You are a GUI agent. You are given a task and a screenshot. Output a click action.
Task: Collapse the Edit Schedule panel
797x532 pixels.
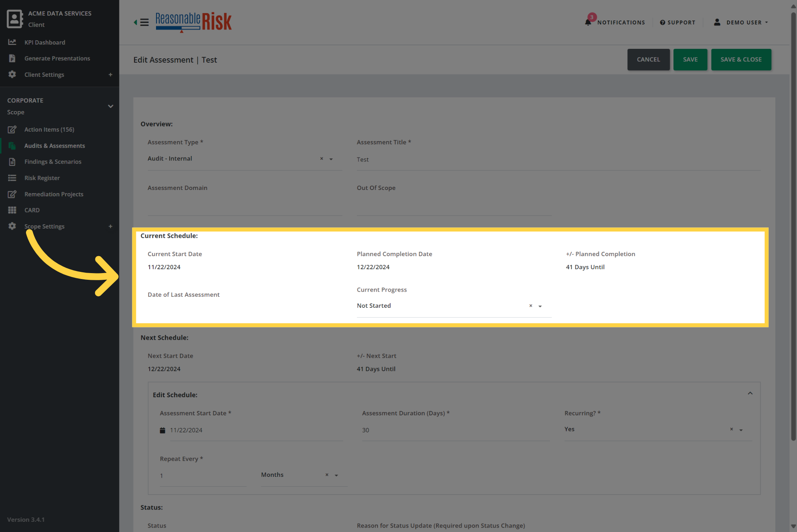(x=750, y=393)
